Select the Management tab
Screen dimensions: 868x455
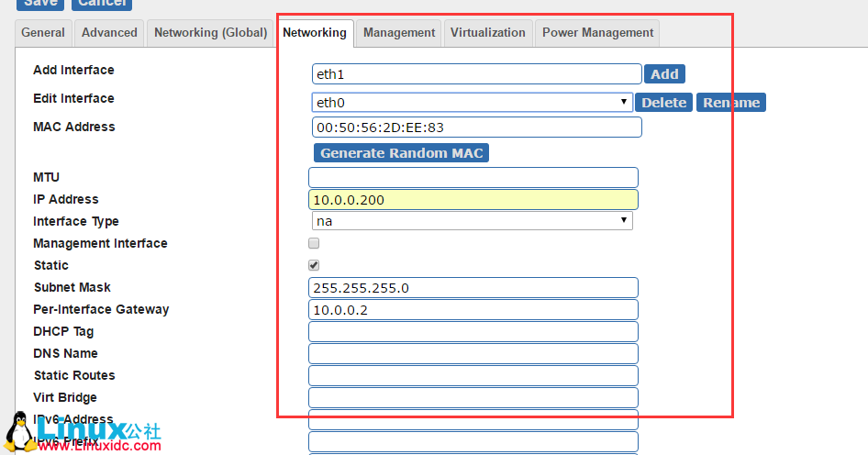399,33
